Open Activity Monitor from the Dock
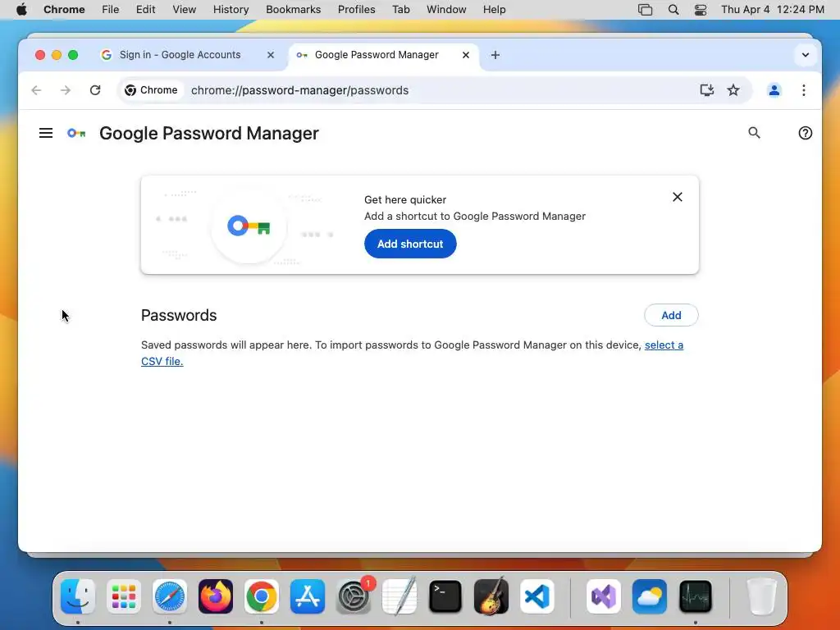840x630 pixels. coord(696,596)
